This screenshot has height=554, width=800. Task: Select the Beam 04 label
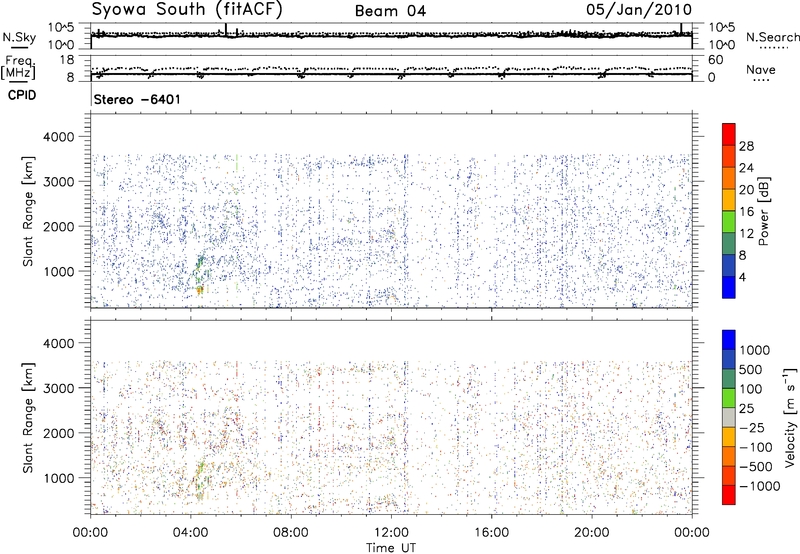390,11
